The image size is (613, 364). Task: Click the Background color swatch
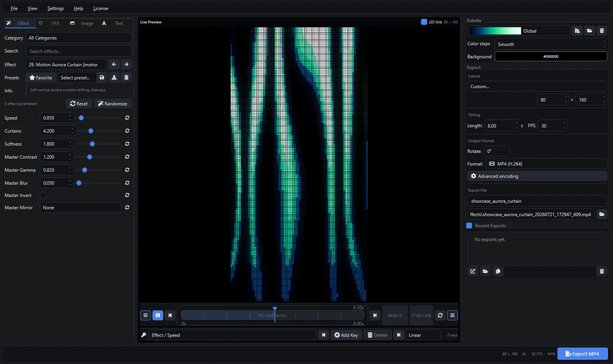(x=551, y=57)
